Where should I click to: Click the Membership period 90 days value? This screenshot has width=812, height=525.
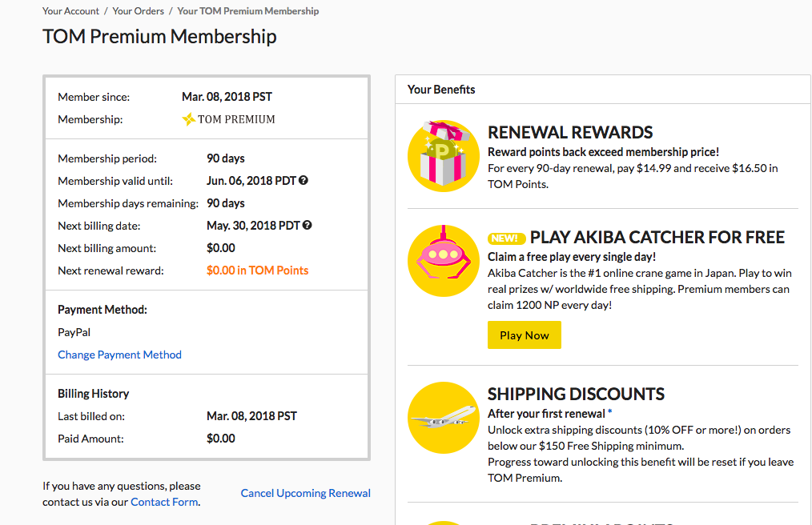click(x=226, y=158)
